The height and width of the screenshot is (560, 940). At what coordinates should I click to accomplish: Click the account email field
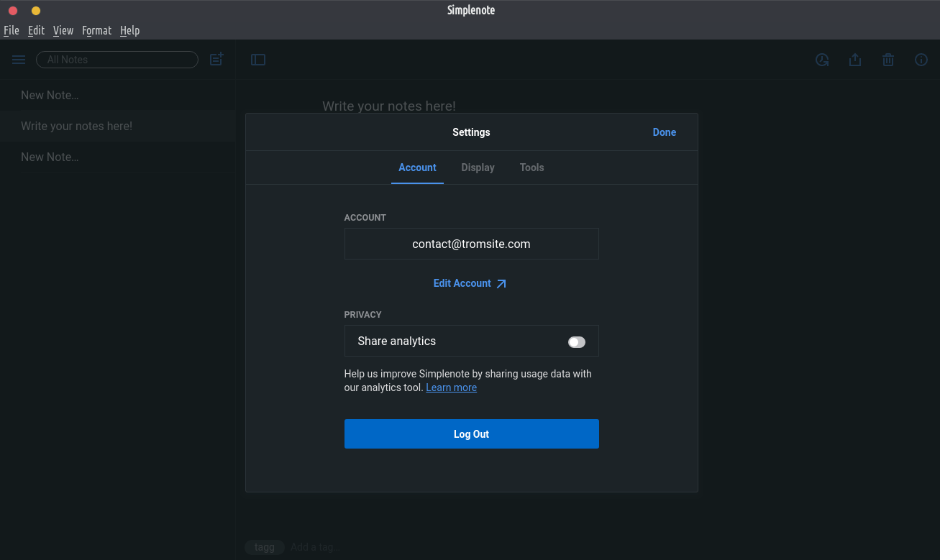(472, 244)
